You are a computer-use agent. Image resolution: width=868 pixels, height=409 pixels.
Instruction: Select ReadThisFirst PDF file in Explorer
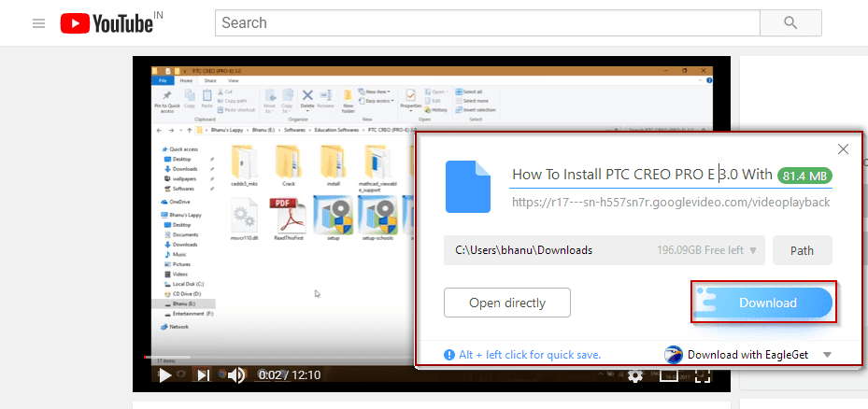tap(288, 219)
